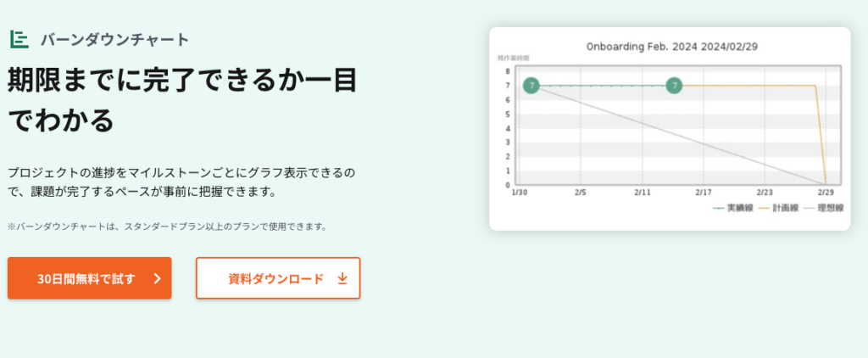
Task: Click the download arrow icon
Action: [x=342, y=278]
